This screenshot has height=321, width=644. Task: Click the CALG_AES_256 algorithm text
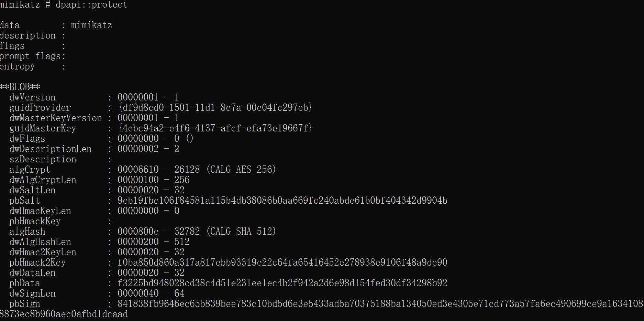tap(241, 170)
